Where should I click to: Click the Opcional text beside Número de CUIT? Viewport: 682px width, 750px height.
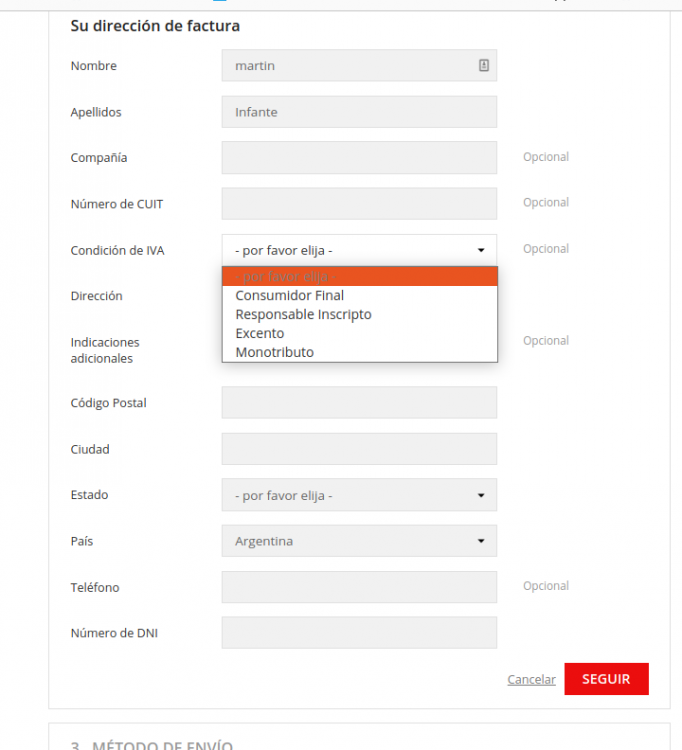pos(546,202)
